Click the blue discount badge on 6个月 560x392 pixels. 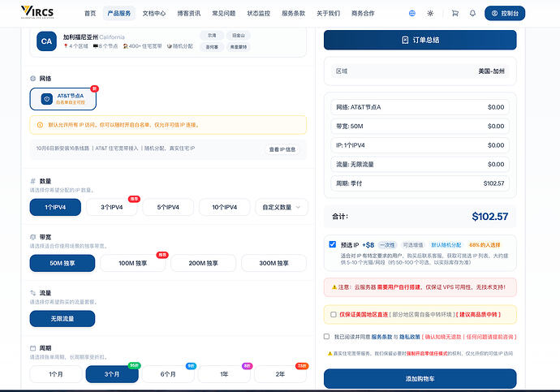coord(191,365)
